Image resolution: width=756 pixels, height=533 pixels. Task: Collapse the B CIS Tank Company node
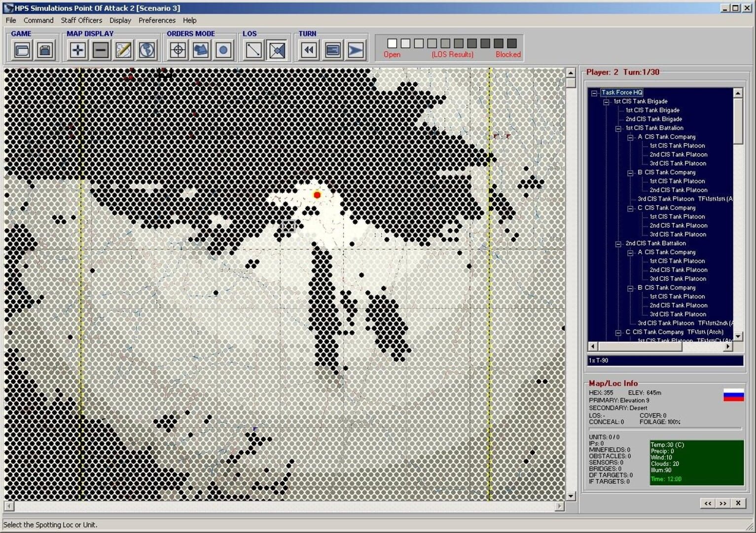pyautogui.click(x=631, y=172)
